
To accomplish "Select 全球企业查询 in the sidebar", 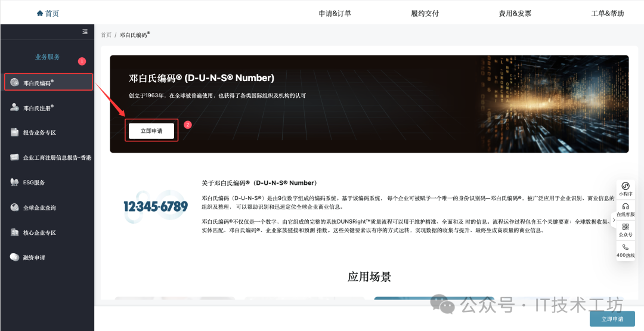I will point(47,208).
